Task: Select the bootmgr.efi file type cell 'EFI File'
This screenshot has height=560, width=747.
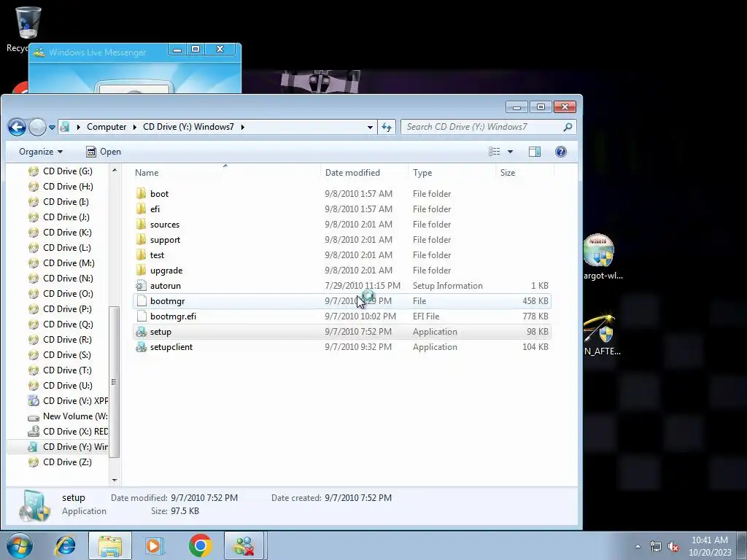Action: (426, 316)
